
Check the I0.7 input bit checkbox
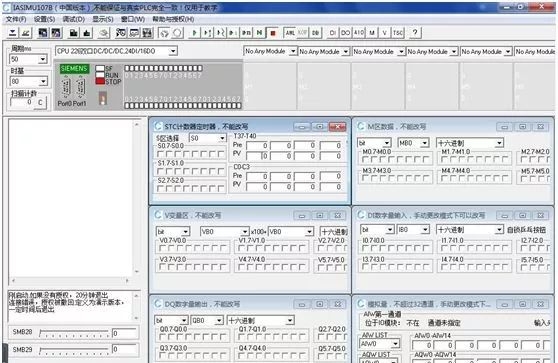coord(365,248)
